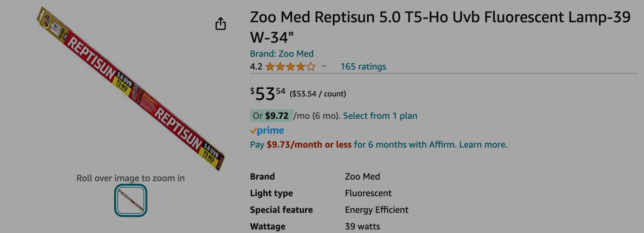Click the $53.54 main price
This screenshot has height=233, width=644.
pyautogui.click(x=267, y=94)
